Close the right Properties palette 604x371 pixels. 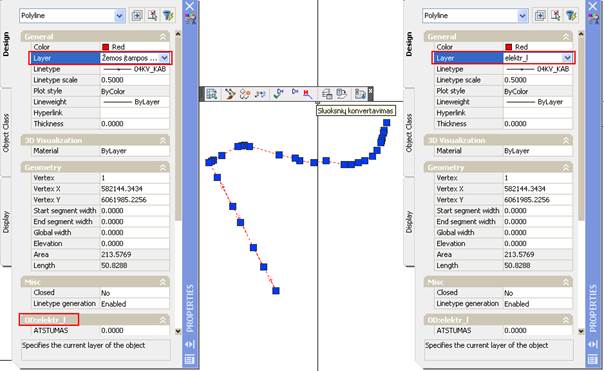point(593,6)
